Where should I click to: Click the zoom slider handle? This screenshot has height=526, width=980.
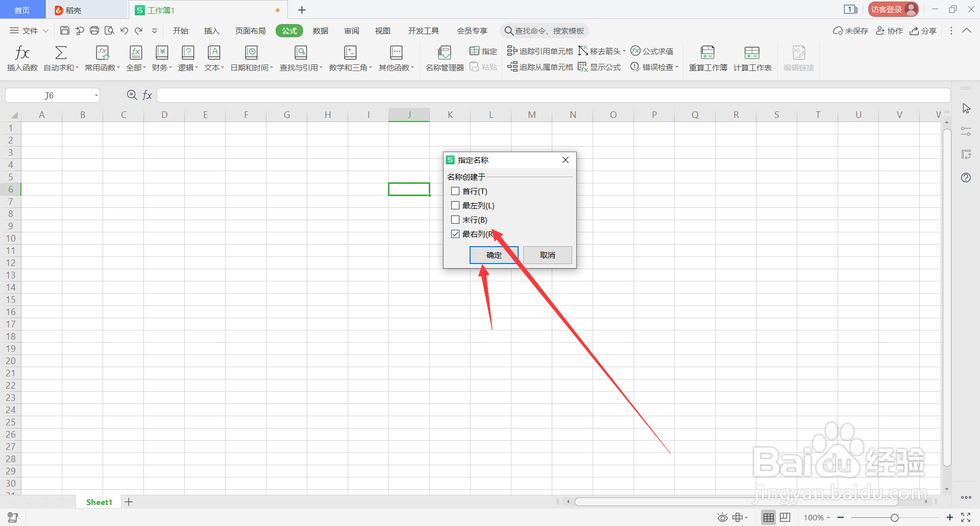(894, 518)
